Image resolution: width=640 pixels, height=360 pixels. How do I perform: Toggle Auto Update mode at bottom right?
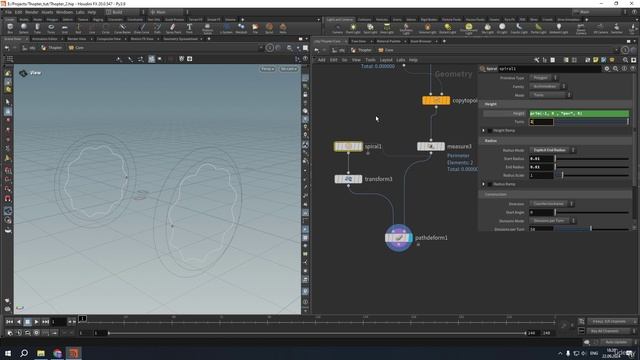[x=616, y=342]
